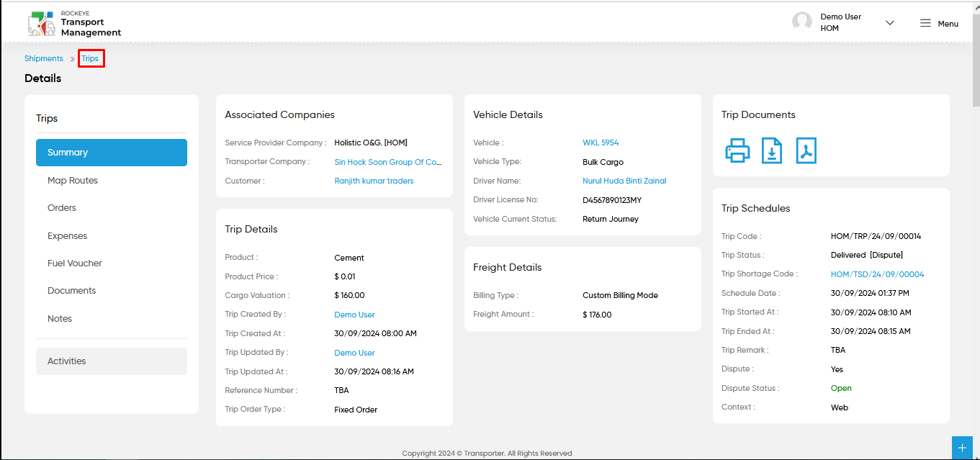Screen dimensions: 980x460
Task: Select the Summary tab
Action: [x=112, y=153]
